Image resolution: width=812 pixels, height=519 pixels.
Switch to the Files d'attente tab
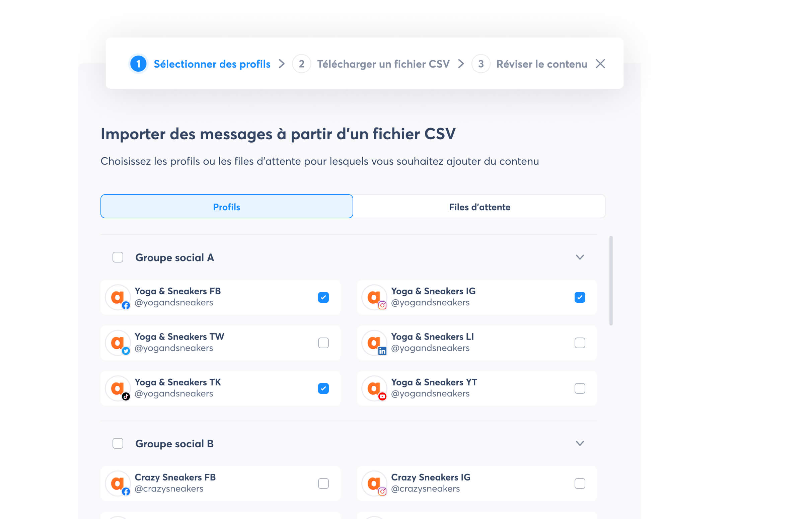479,206
